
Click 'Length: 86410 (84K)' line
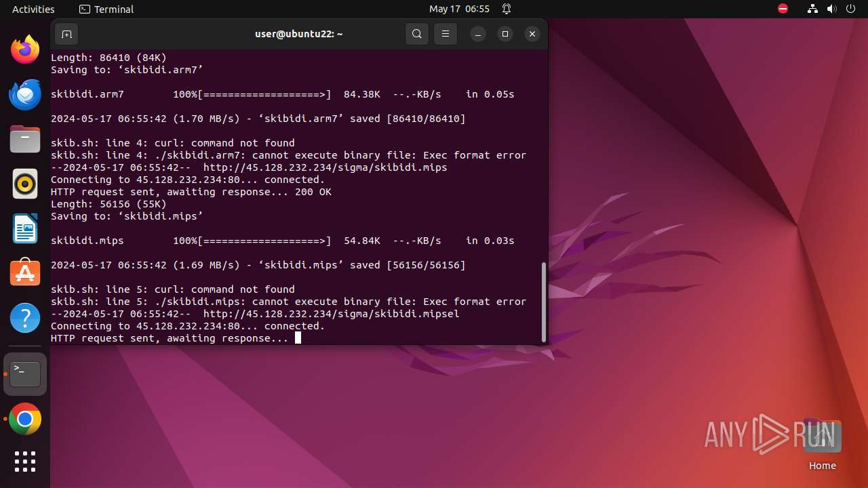tap(108, 58)
